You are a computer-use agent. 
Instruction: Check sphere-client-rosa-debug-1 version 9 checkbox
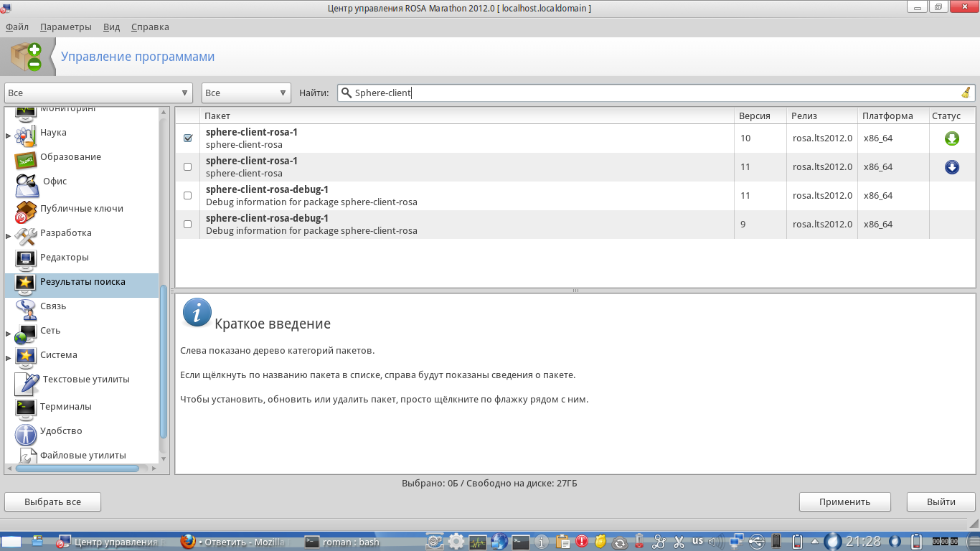click(x=188, y=224)
